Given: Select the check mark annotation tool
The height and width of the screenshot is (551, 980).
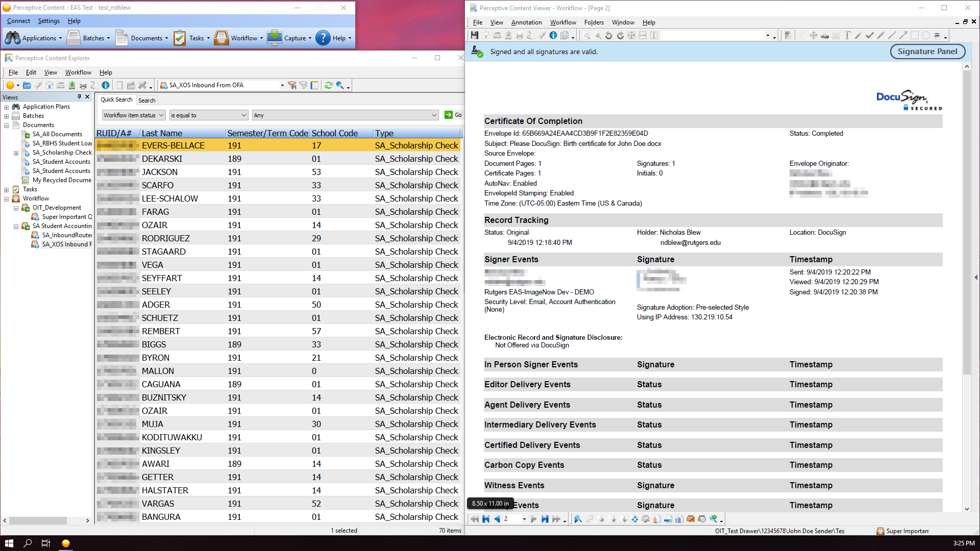Looking at the screenshot, I should coord(869,35).
